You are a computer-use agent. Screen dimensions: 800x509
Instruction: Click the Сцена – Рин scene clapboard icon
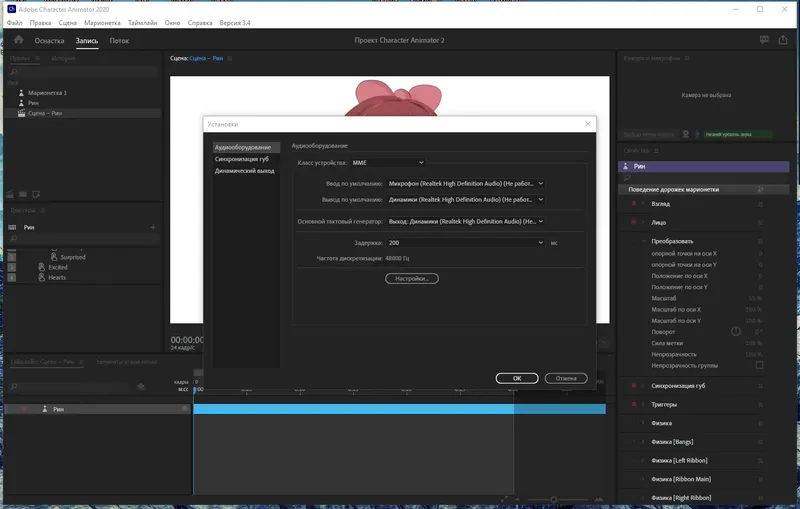[21, 113]
